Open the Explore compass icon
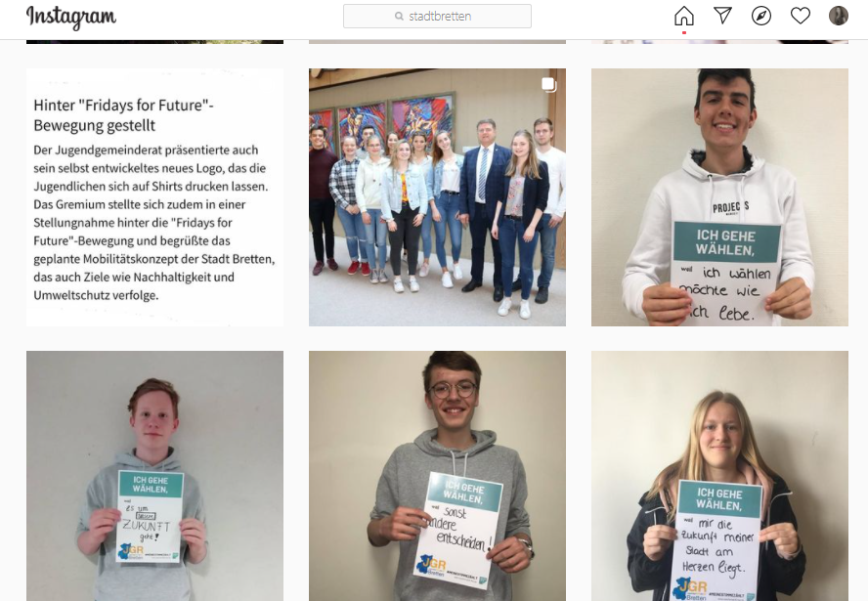The height and width of the screenshot is (601, 868). [x=761, y=16]
